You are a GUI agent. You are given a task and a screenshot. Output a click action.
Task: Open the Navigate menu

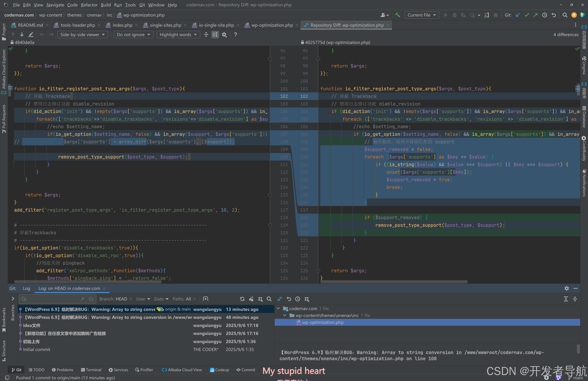pyautogui.click(x=55, y=5)
